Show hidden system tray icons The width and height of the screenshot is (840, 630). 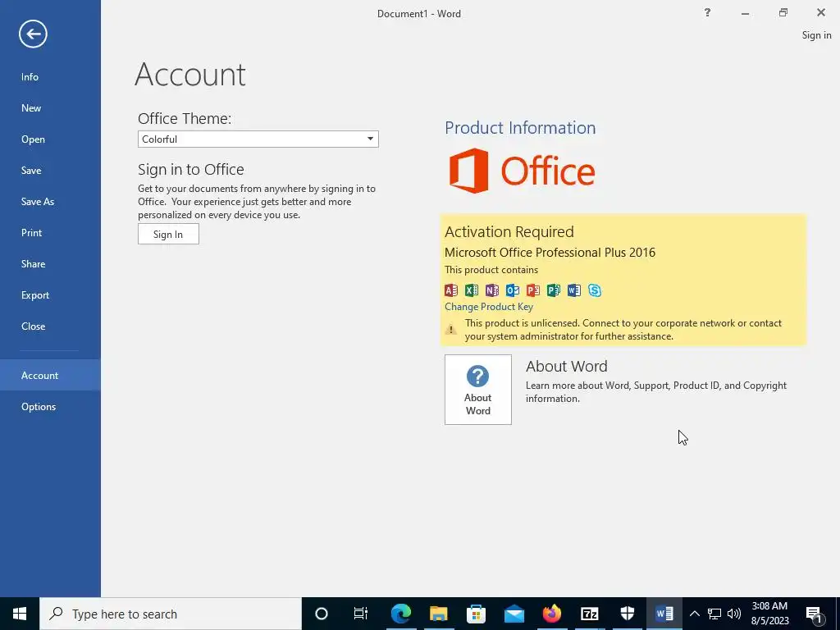[694, 614]
